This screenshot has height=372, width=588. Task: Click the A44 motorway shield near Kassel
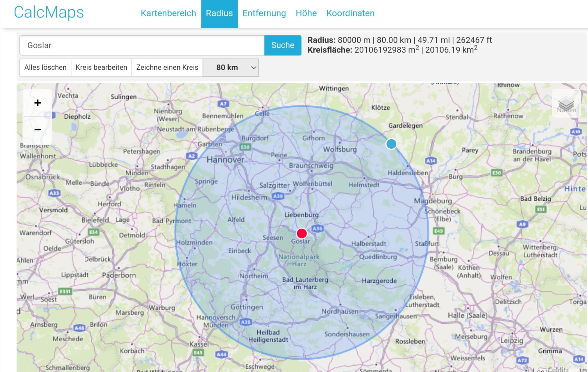click(x=222, y=354)
